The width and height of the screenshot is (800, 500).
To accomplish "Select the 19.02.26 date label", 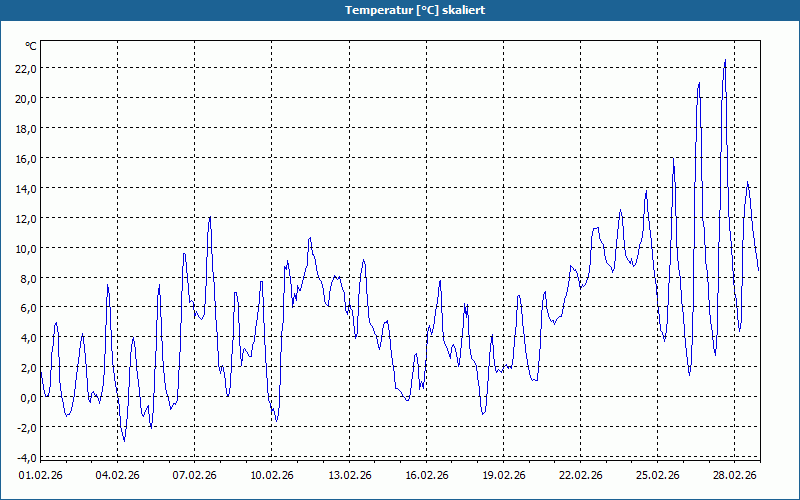I will point(504,476).
